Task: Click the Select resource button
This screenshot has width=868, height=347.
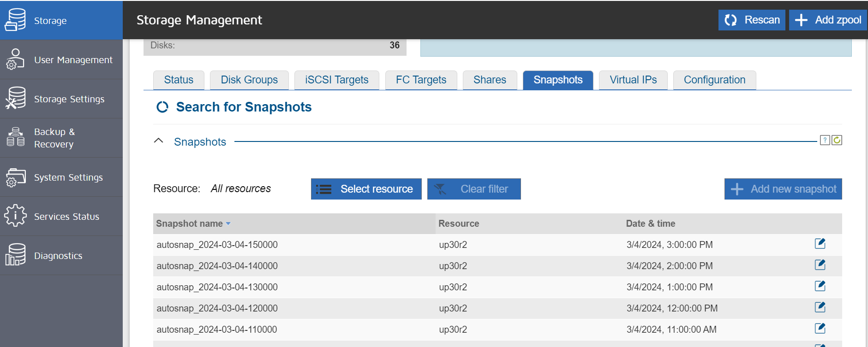Action: [366, 189]
